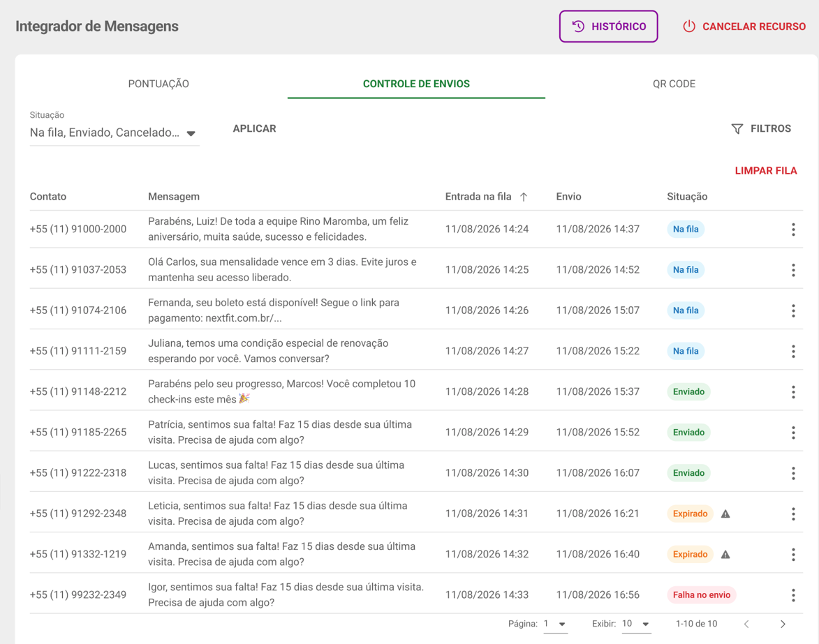Open options menu for Falha no envio row
Viewport: 819px width, 644px height.
click(793, 595)
